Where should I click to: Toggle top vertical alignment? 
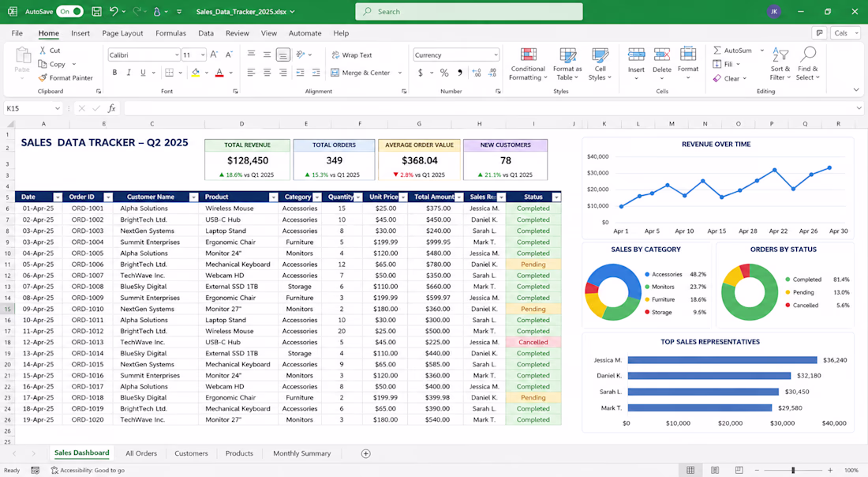[251, 54]
